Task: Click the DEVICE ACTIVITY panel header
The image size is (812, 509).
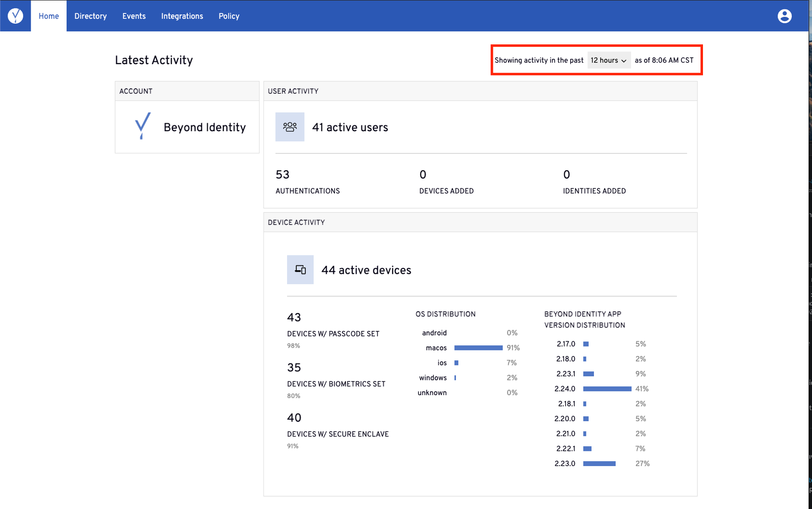Action: [x=480, y=222]
